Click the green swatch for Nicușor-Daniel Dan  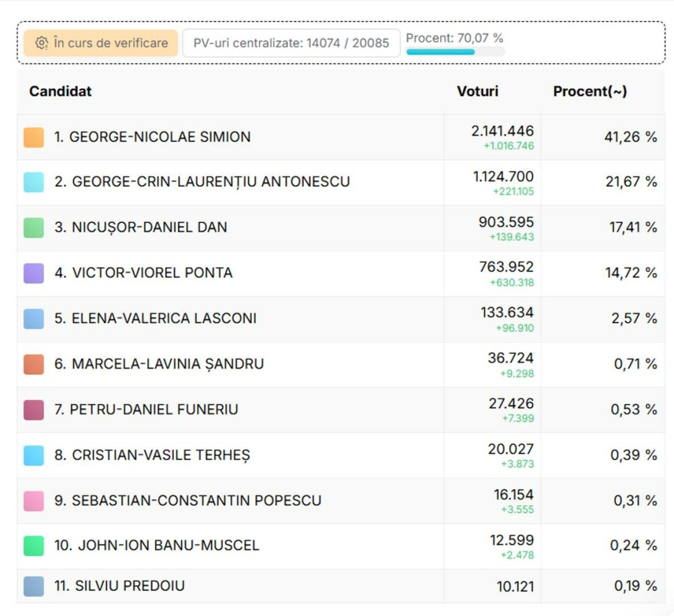(x=34, y=228)
